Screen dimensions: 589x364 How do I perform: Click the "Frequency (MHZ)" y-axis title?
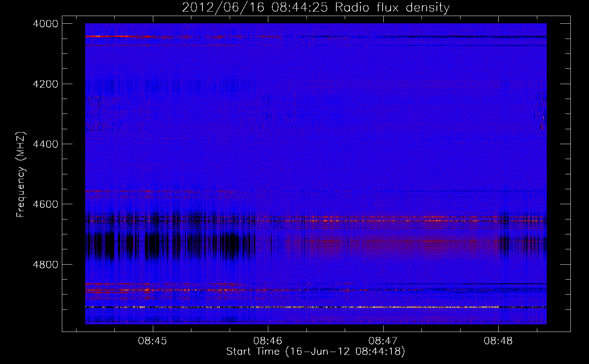tap(21, 175)
